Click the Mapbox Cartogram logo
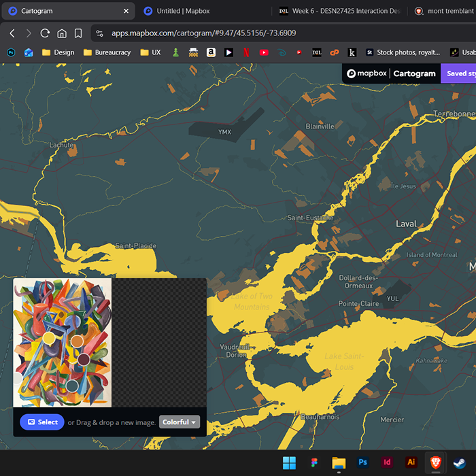Image resolution: width=476 pixels, height=476 pixels. (391, 73)
